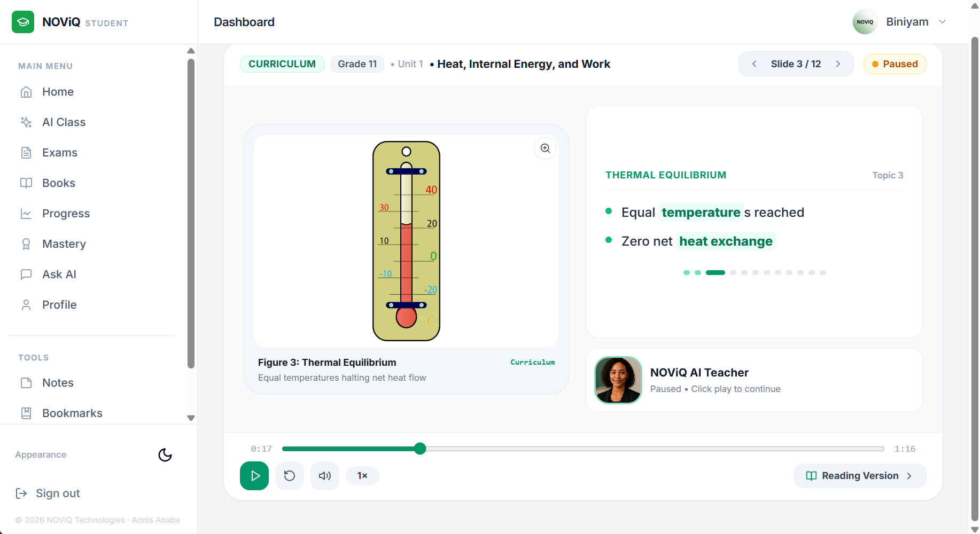The height and width of the screenshot is (534, 980).
Task: Click the Mastery badge icon
Action: click(26, 244)
